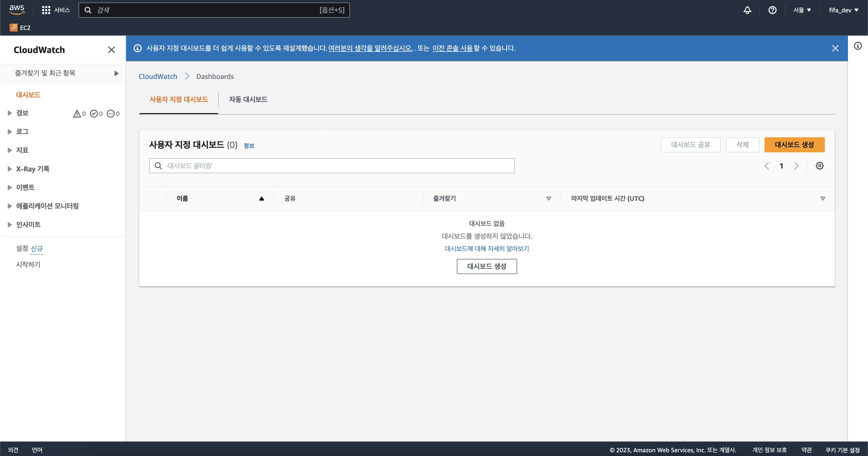Click the in-alarm count indicator
The height and width of the screenshot is (456, 868).
(80, 114)
